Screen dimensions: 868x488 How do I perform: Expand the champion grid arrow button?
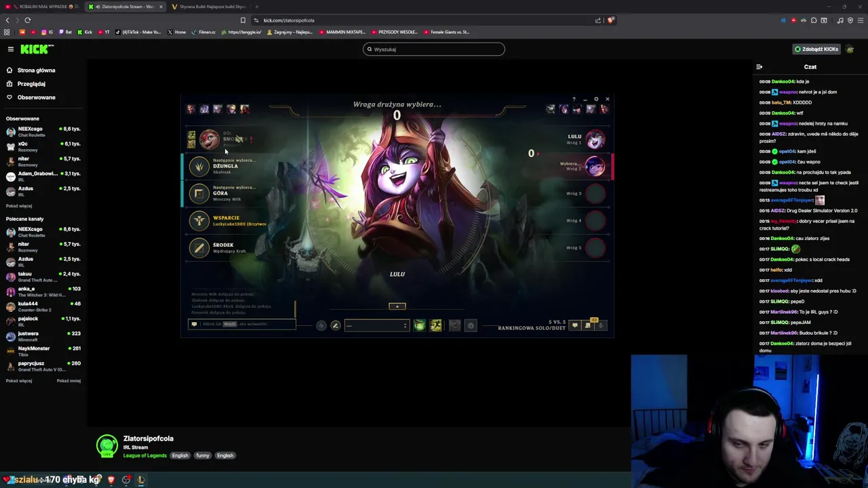[x=397, y=306]
